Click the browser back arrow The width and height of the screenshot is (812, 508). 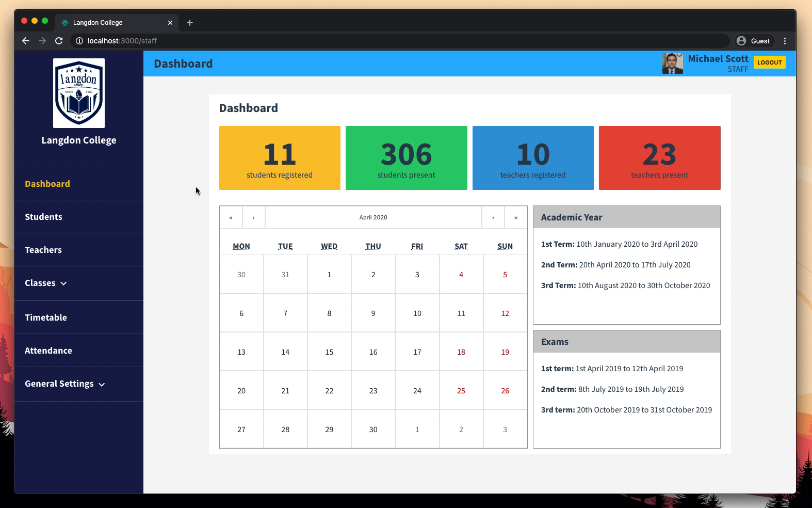[26, 41]
